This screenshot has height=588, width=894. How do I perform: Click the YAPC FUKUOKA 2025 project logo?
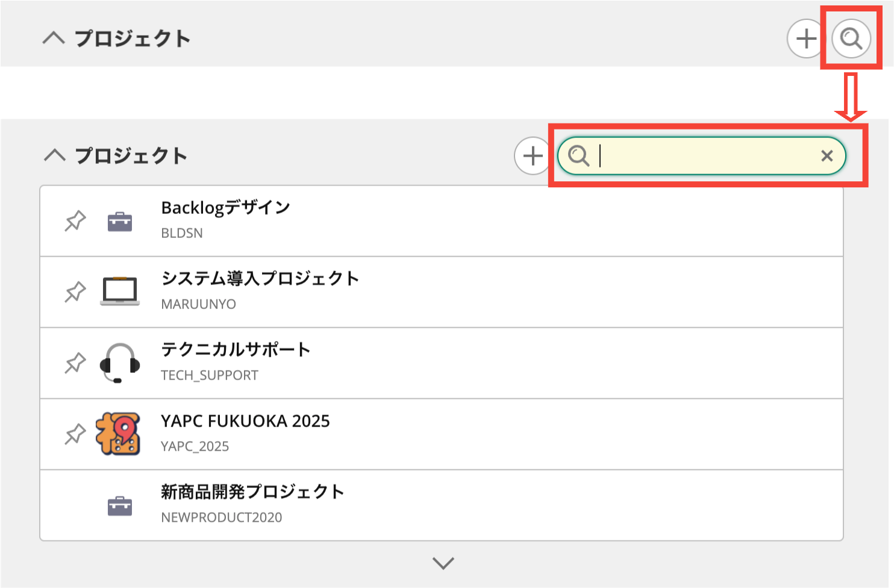pyautogui.click(x=119, y=434)
